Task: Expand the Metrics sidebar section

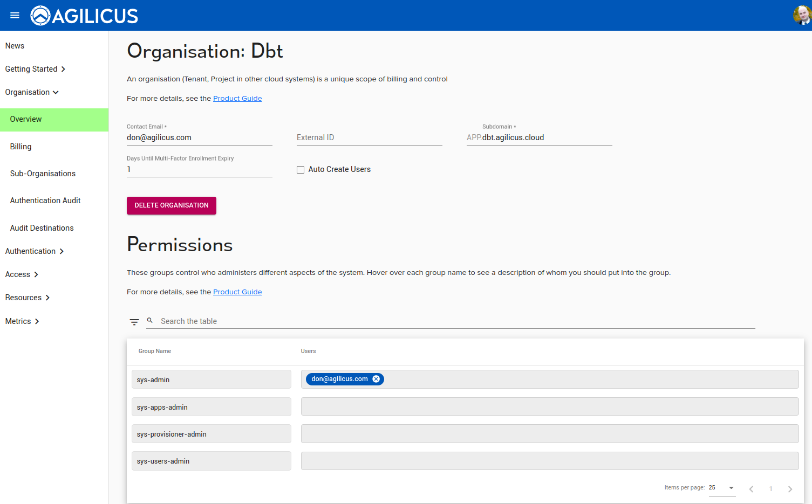Action: tap(22, 321)
